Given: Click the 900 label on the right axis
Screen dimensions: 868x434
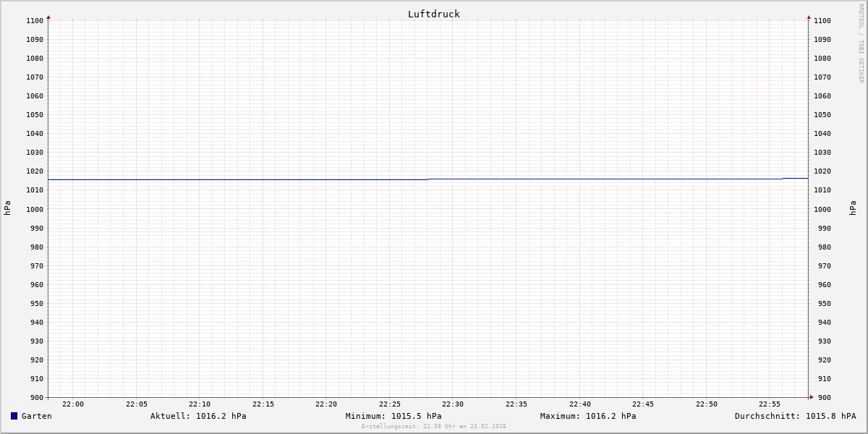Looking at the screenshot, I should tap(822, 398).
